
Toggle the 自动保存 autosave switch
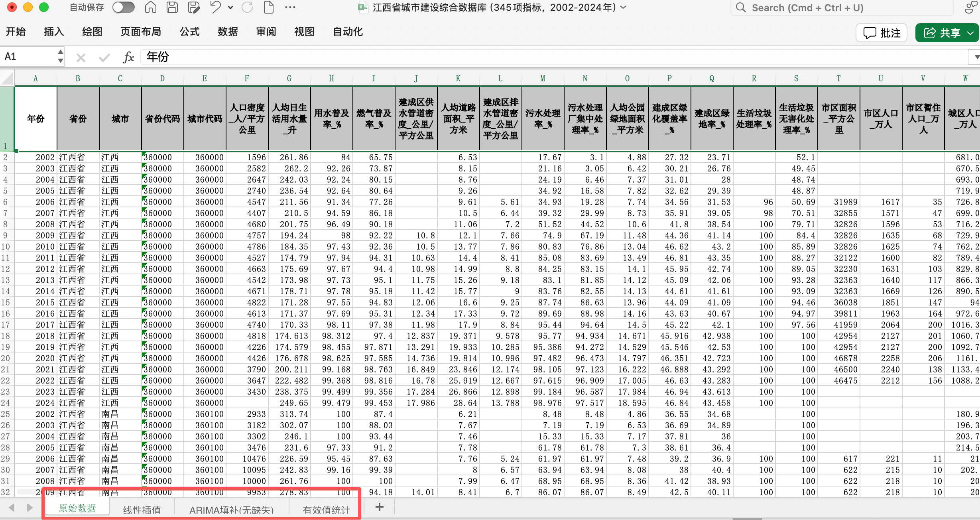pyautogui.click(x=123, y=7)
